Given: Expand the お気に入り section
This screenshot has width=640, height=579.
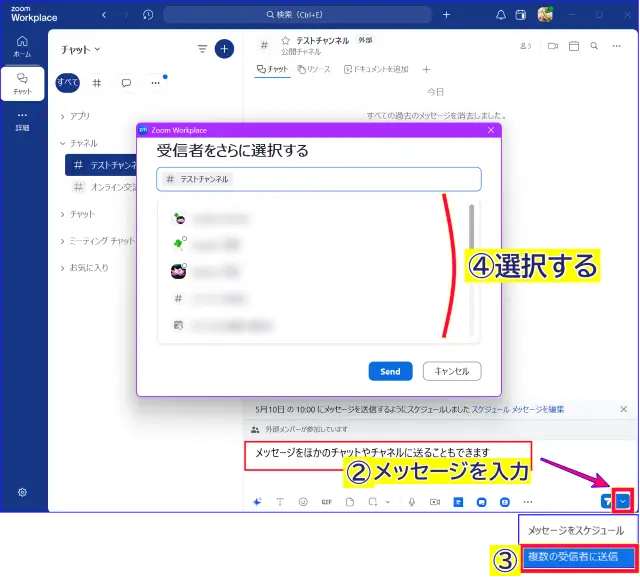Looking at the screenshot, I should coord(84,268).
